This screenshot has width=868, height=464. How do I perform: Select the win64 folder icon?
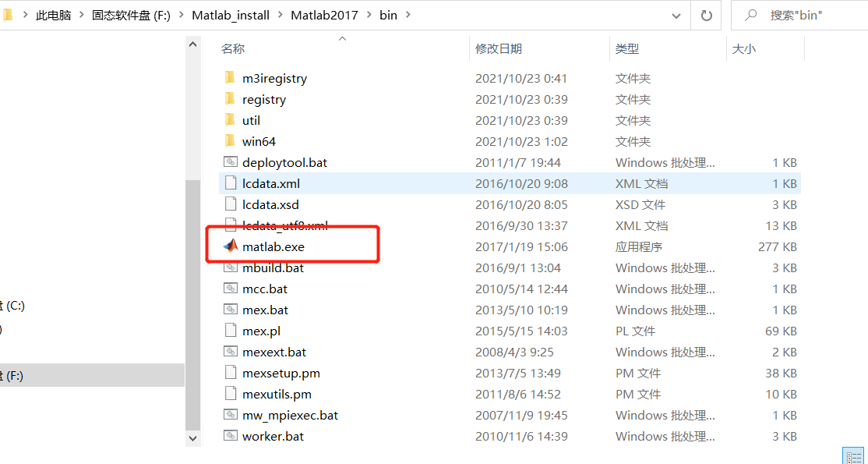(231, 141)
